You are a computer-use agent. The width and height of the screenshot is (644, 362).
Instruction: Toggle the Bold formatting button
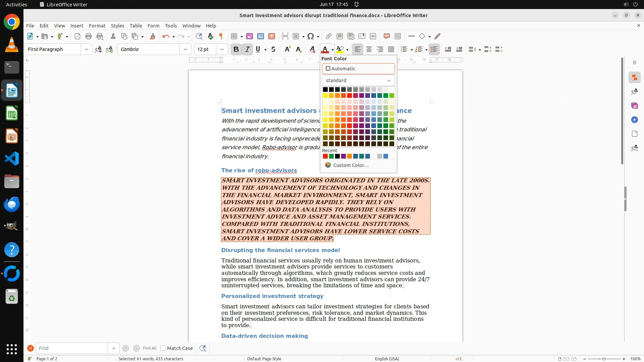pos(236,49)
